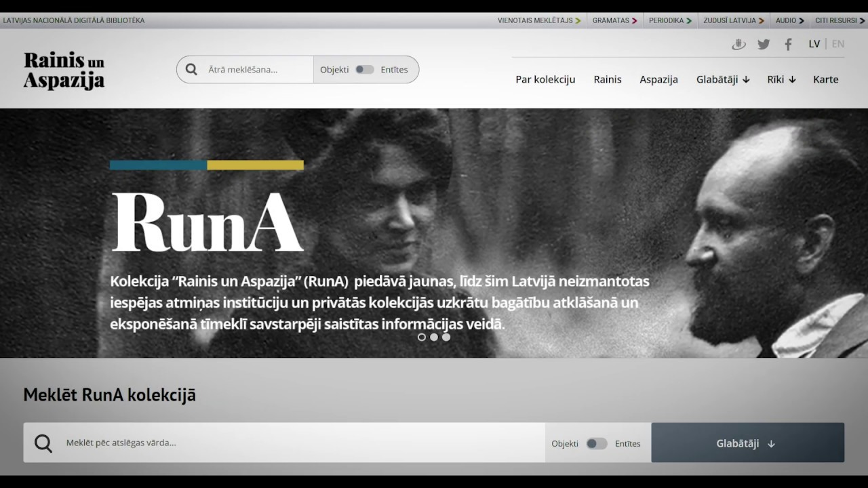Open the Karte menu item
Viewport: 868px width, 488px height.
[826, 79]
